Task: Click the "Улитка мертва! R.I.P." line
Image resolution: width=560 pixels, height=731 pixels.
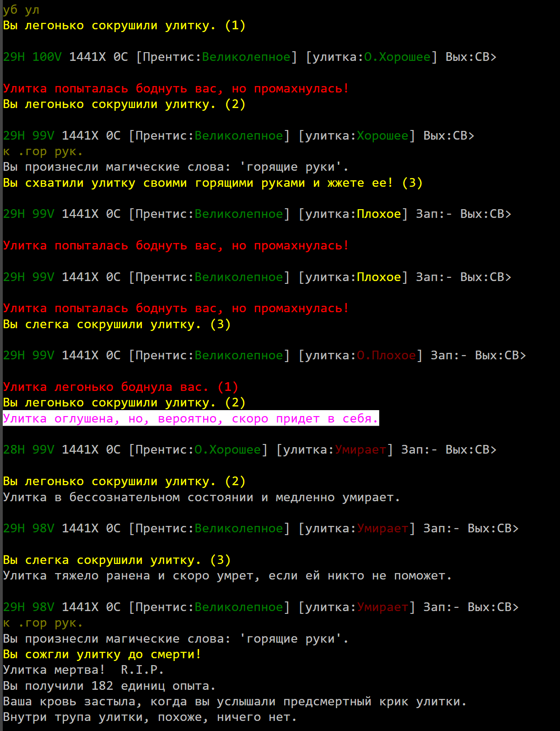Action: tap(83, 670)
